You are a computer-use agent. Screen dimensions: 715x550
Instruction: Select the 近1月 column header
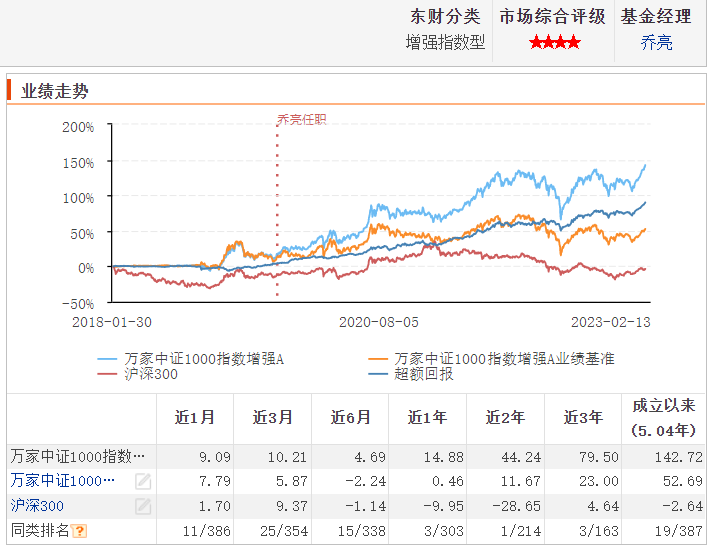(x=194, y=418)
